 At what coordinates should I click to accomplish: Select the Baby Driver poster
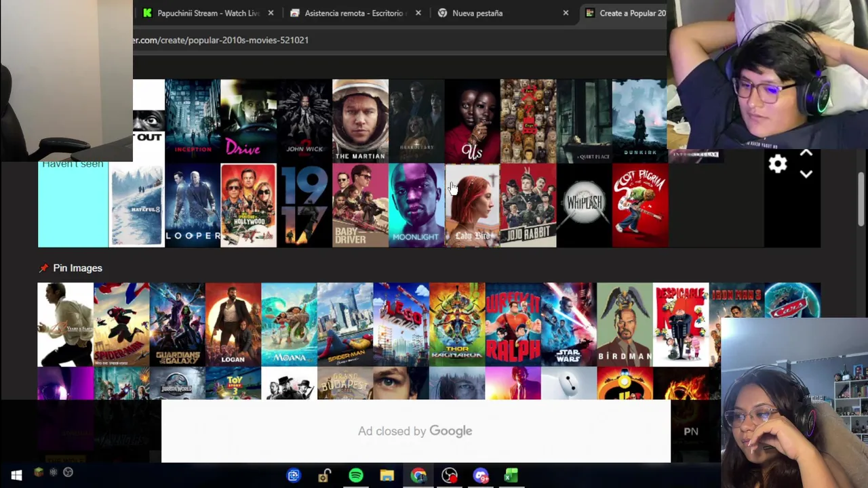click(360, 205)
